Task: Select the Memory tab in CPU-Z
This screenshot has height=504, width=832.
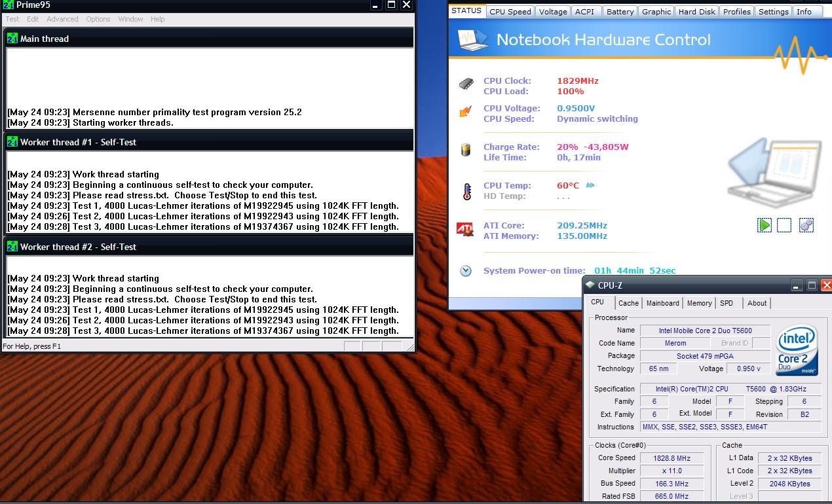Action: 699,303
